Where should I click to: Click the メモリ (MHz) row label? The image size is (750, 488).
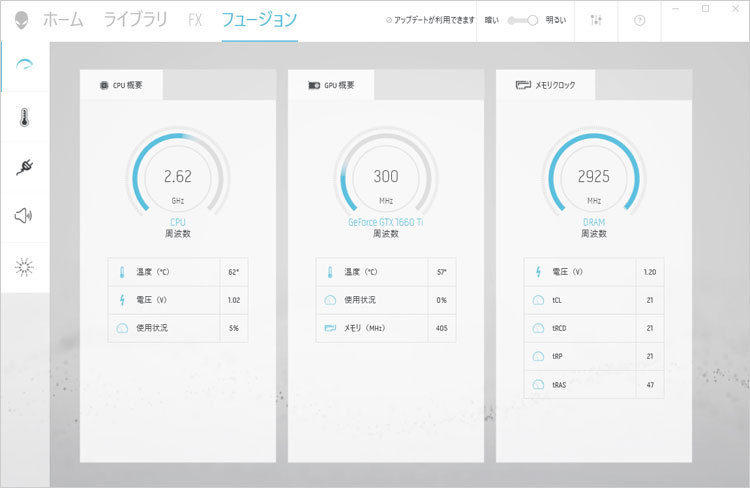tap(364, 328)
